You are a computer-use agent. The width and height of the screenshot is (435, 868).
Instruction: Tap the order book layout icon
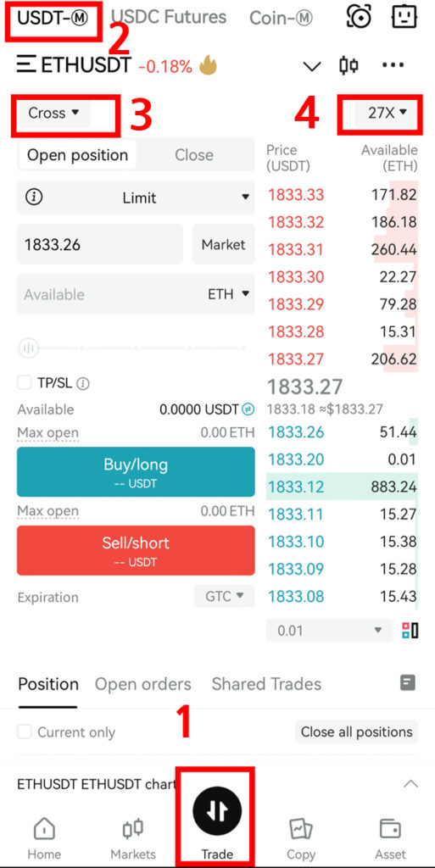point(410,630)
